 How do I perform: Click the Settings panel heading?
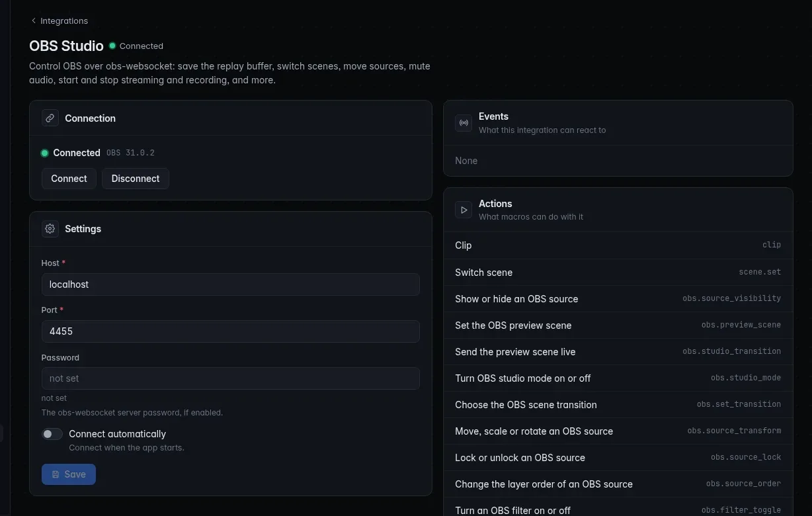pos(83,229)
